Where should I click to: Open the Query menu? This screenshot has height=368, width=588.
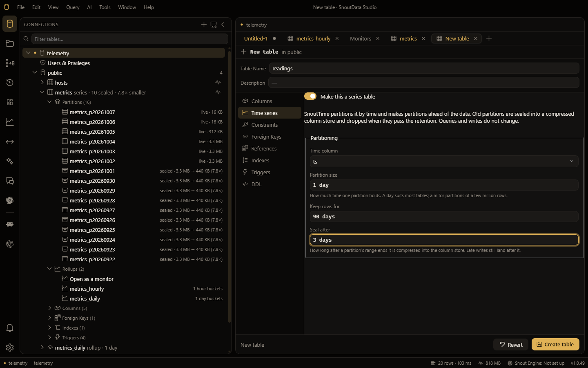[x=73, y=7]
